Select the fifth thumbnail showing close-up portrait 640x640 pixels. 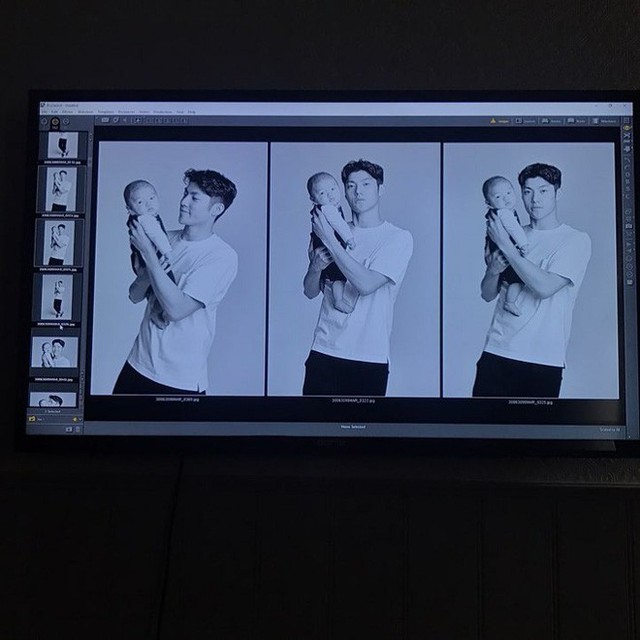coord(58,351)
